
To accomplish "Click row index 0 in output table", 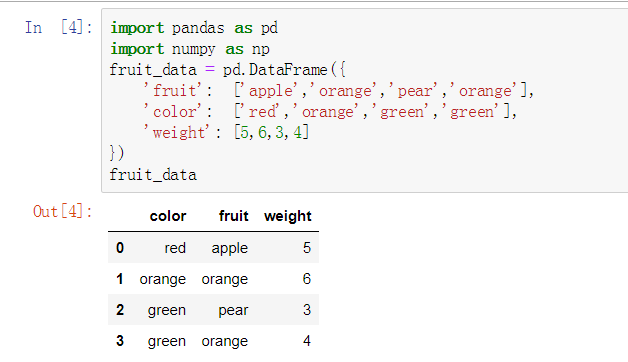I will 120,248.
